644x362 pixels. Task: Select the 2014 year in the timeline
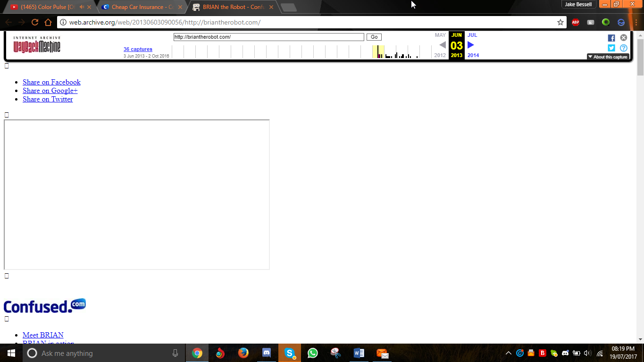pyautogui.click(x=473, y=55)
